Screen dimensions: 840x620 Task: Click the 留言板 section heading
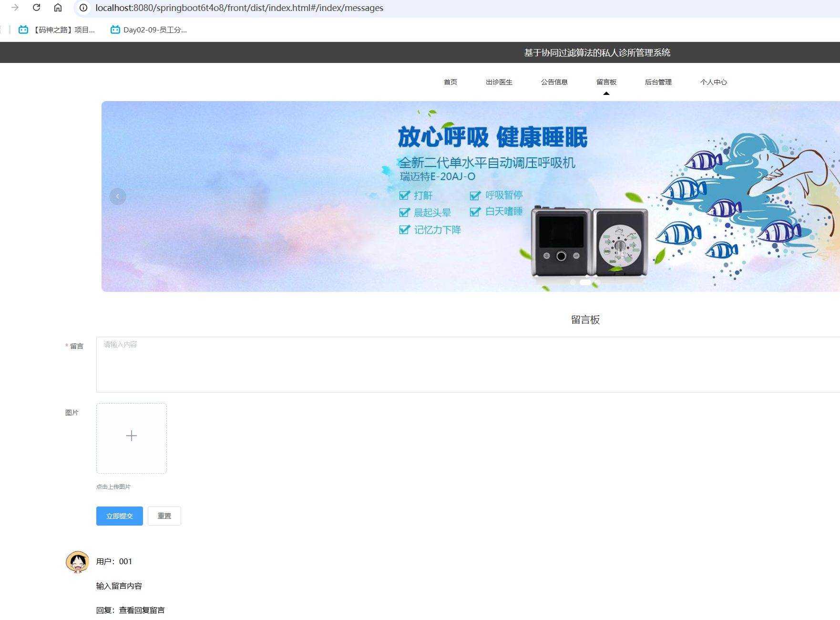[585, 320]
